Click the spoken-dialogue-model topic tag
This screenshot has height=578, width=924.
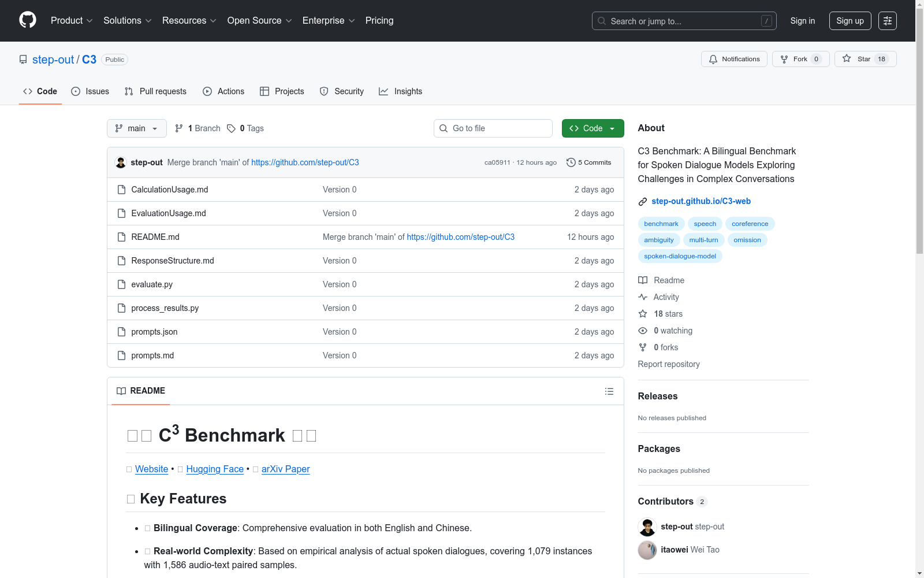[x=680, y=256]
